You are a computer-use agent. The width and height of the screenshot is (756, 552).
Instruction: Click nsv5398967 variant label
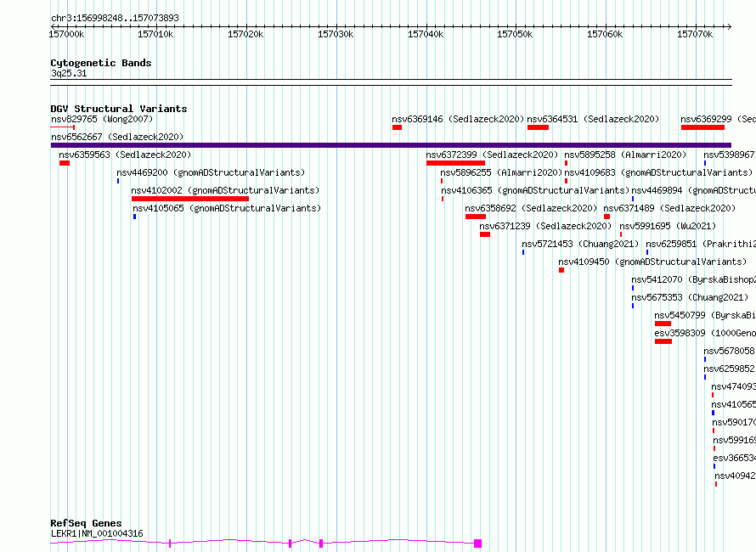[729, 155]
